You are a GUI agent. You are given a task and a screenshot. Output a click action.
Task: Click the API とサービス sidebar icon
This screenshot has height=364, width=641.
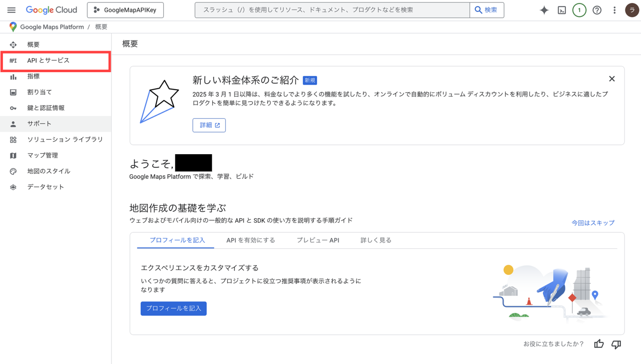(13, 61)
